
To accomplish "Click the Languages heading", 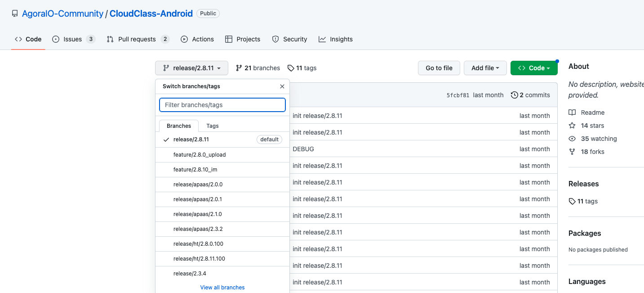I will [587, 281].
